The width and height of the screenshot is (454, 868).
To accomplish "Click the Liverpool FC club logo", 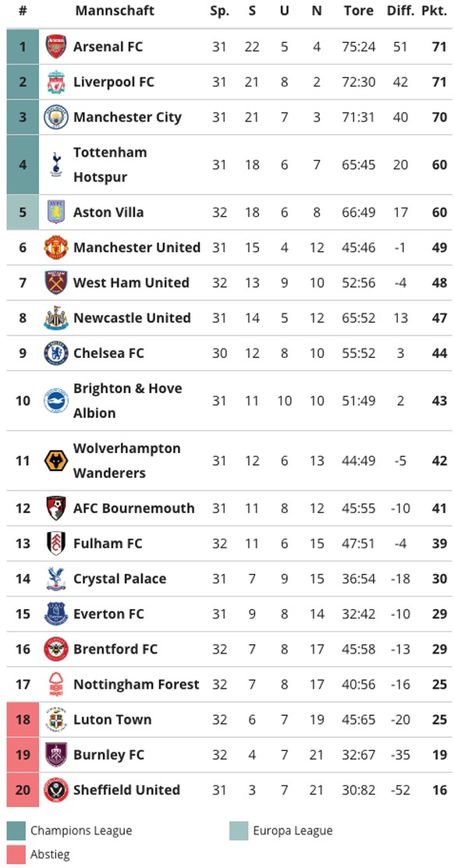I will click(56, 82).
